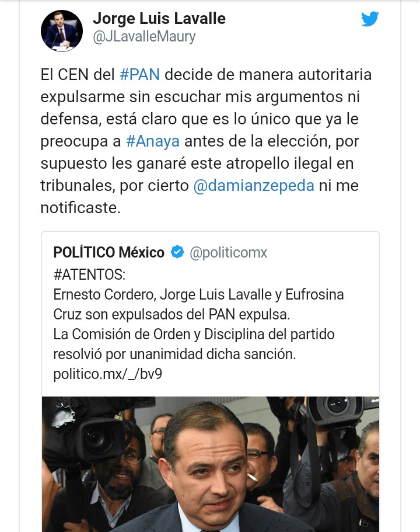
Task: Click the POLÍTICO México account name
Action: 109,252
